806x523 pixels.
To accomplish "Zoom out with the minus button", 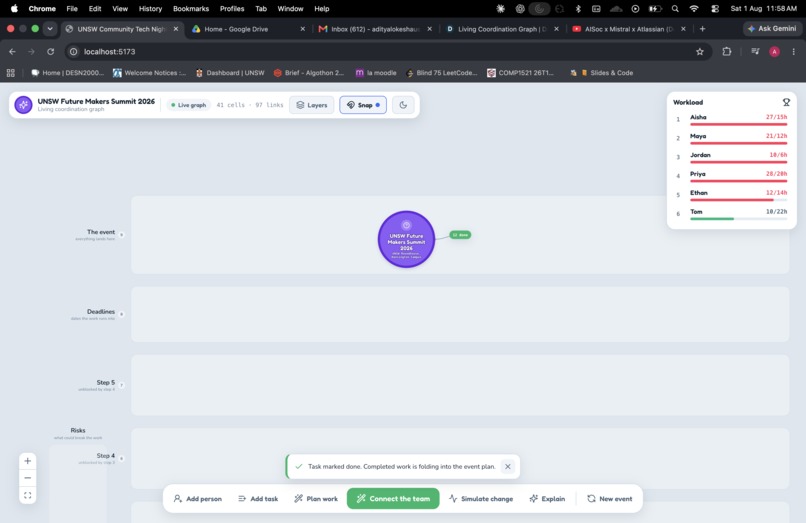I will pos(28,478).
